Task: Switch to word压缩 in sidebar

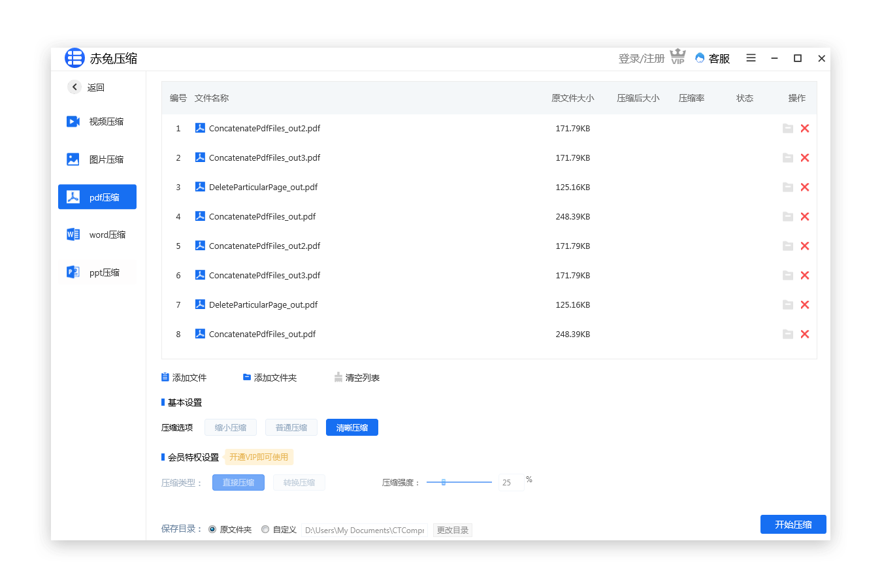Action: tap(97, 235)
